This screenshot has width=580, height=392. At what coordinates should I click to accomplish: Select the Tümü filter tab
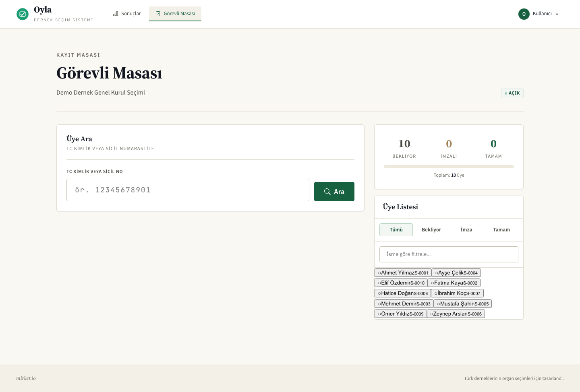point(396,230)
